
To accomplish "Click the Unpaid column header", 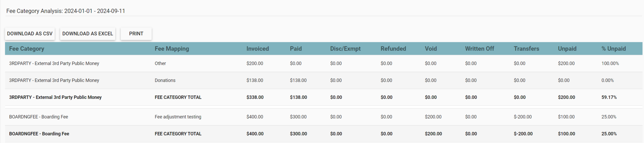I will click(567, 49).
